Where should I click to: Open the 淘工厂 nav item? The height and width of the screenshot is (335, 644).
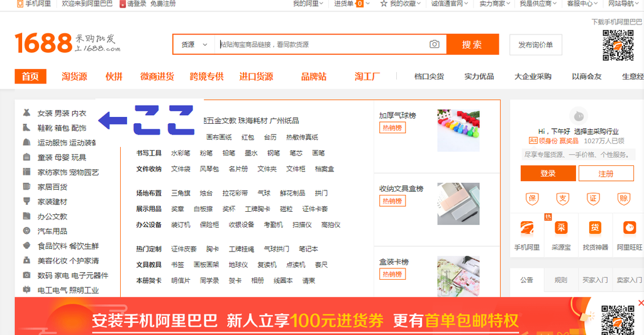coord(367,76)
